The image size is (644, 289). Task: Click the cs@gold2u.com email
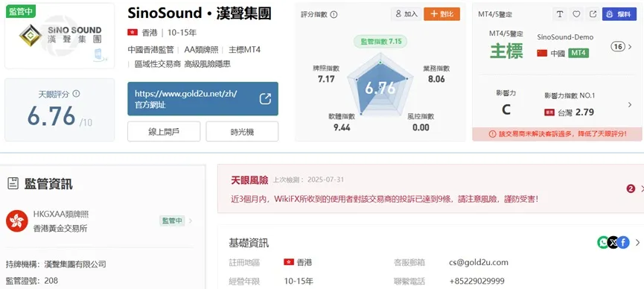click(x=479, y=262)
